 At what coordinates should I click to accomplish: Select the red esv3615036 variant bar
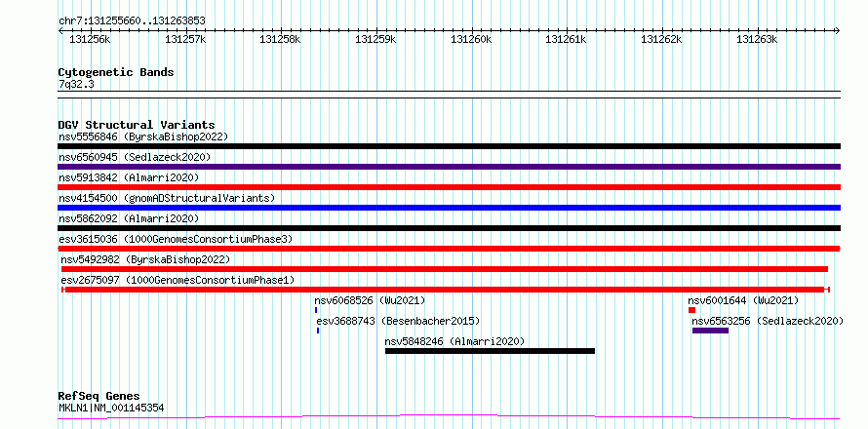pyautogui.click(x=449, y=249)
